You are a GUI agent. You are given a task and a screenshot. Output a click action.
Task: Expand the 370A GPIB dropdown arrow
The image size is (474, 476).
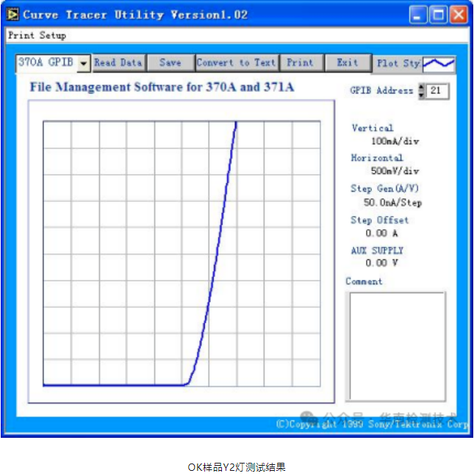(83, 64)
